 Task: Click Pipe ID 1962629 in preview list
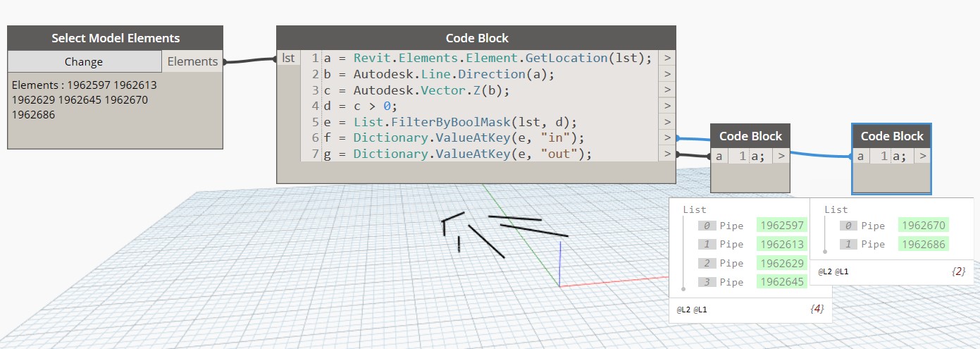781,263
